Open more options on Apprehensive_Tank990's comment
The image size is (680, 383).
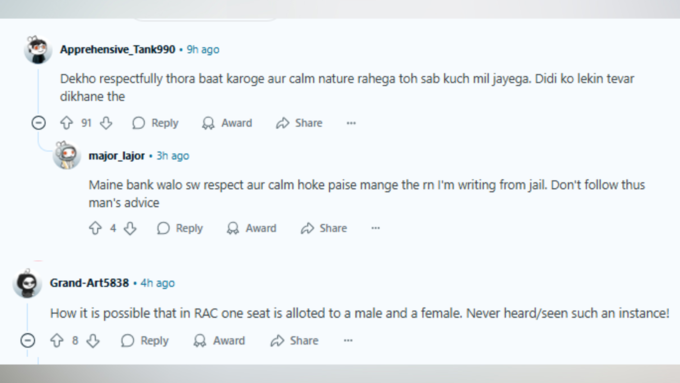point(351,123)
